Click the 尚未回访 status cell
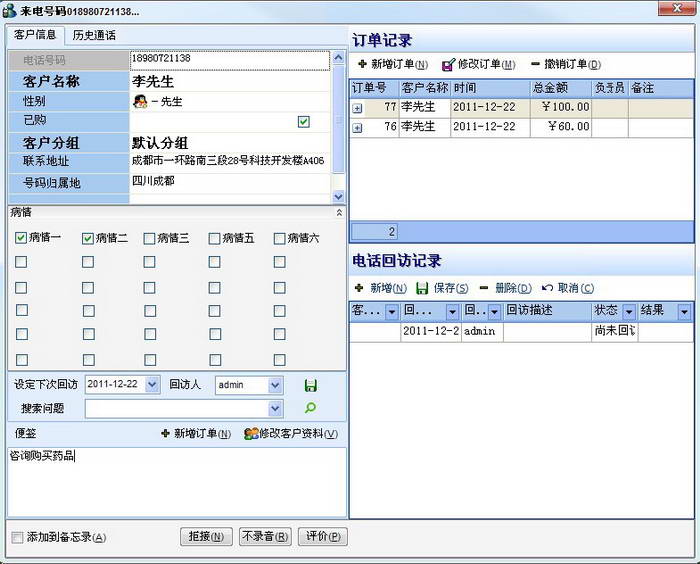 [614, 331]
